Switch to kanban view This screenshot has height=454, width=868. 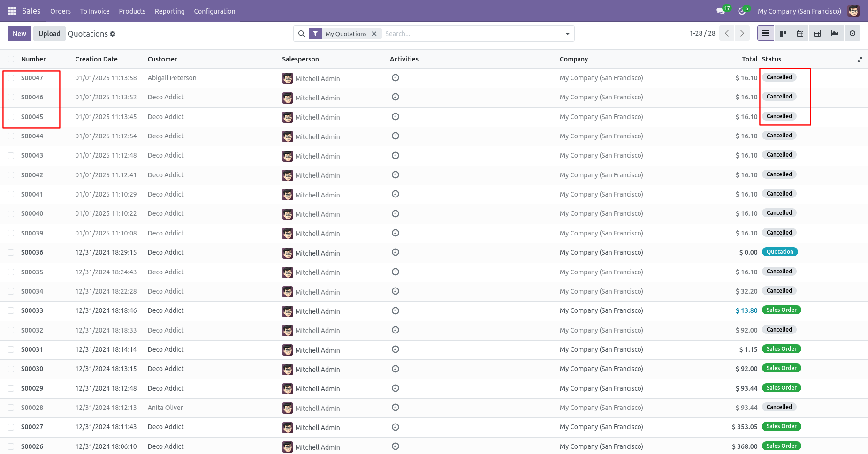click(x=783, y=33)
